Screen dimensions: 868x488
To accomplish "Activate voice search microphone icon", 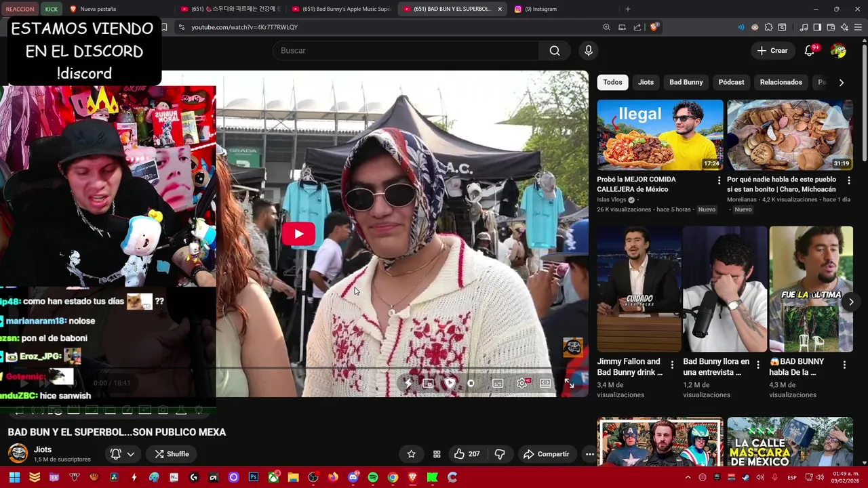I will (x=589, y=51).
